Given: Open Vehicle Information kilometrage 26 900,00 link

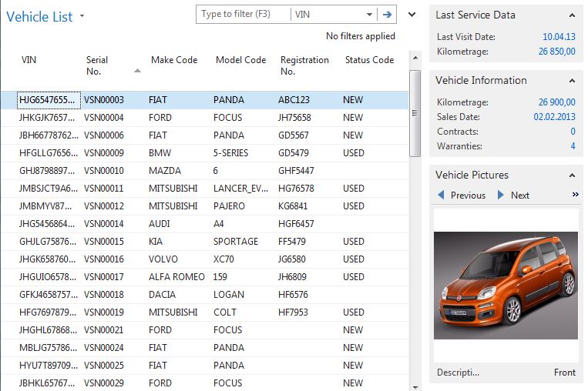Looking at the screenshot, I should click(557, 102).
